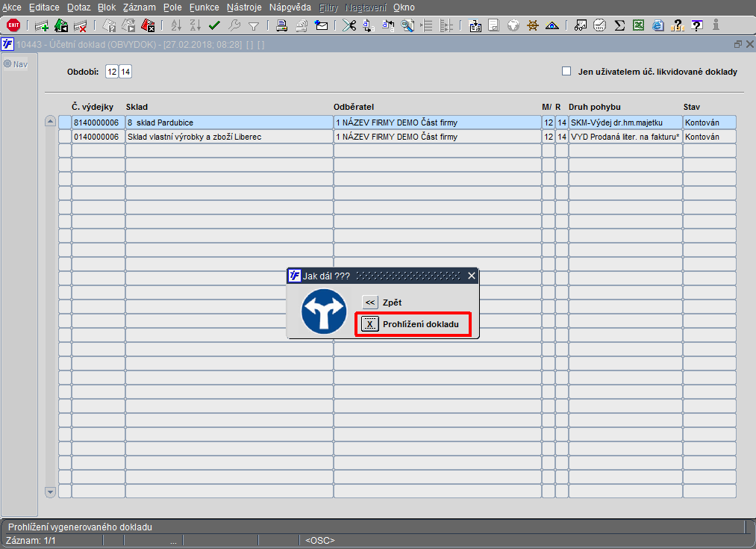Click the green checkmark toolbar icon
756x549 pixels.
[x=214, y=25]
